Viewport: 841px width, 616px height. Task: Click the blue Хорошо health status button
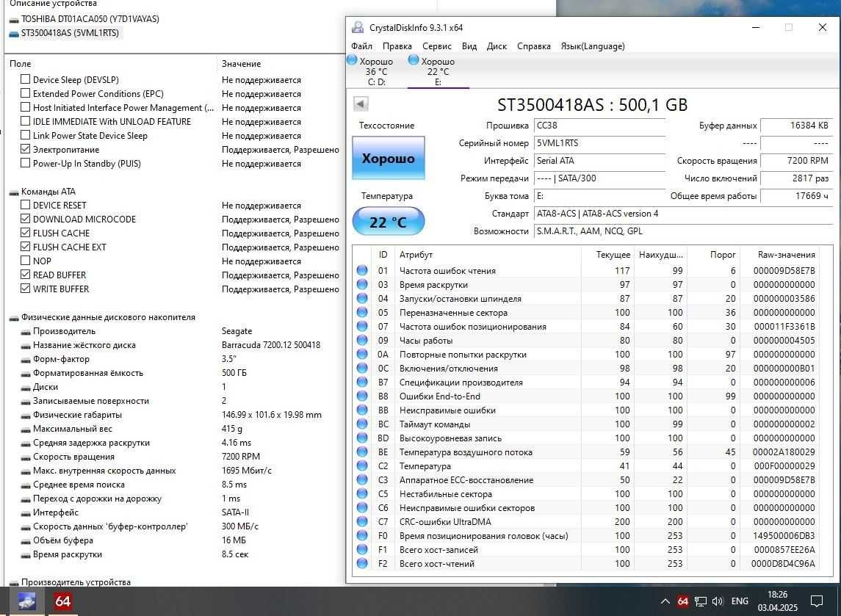pos(389,158)
